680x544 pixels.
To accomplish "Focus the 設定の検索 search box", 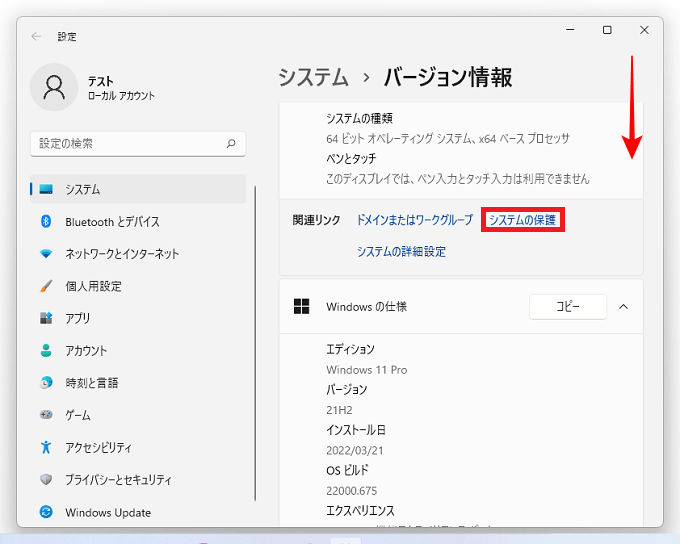I will pyautogui.click(x=138, y=144).
